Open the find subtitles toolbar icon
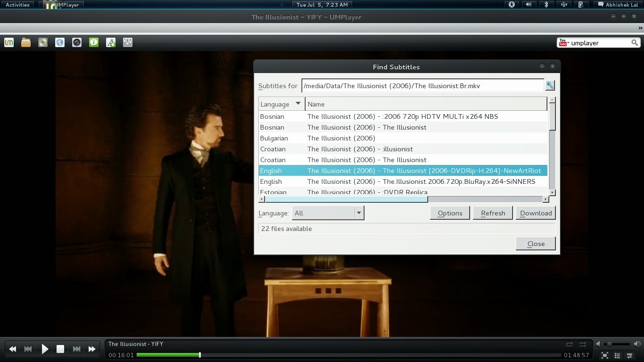Screen dimensions: 644x362 click(111, 42)
